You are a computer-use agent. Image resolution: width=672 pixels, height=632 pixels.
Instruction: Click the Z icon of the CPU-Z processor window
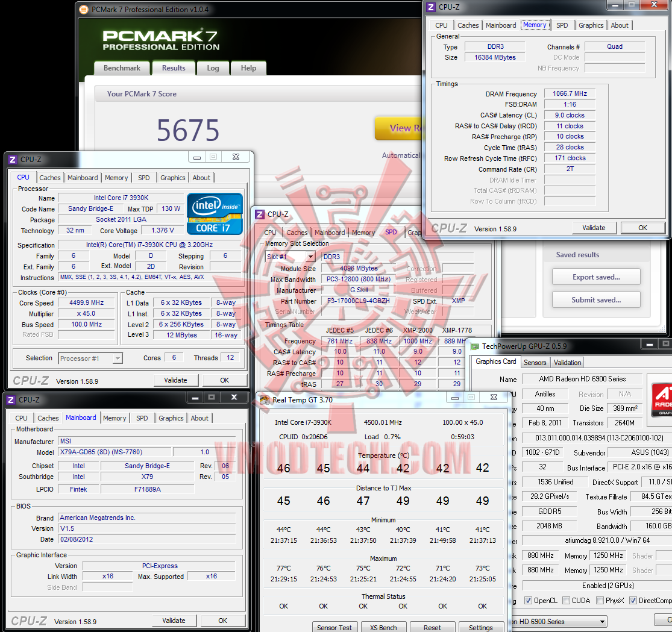click(13, 160)
